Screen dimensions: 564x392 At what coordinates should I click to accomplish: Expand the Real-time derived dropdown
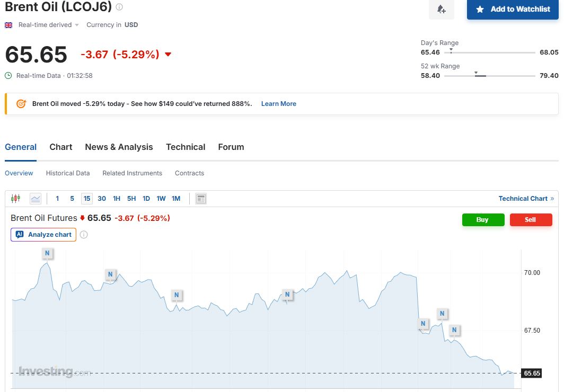pos(49,25)
